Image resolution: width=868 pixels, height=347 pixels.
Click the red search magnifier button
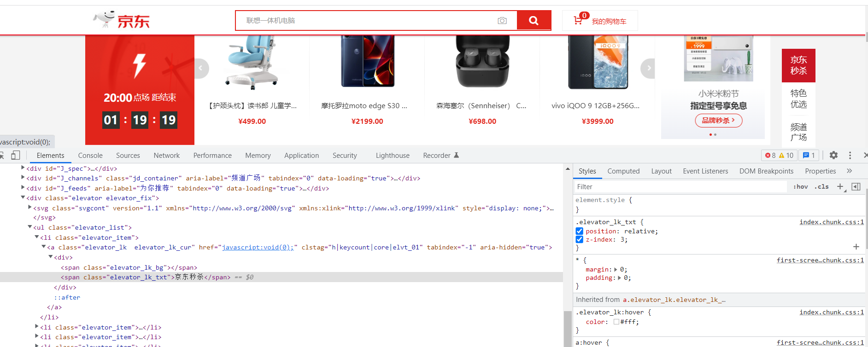534,20
